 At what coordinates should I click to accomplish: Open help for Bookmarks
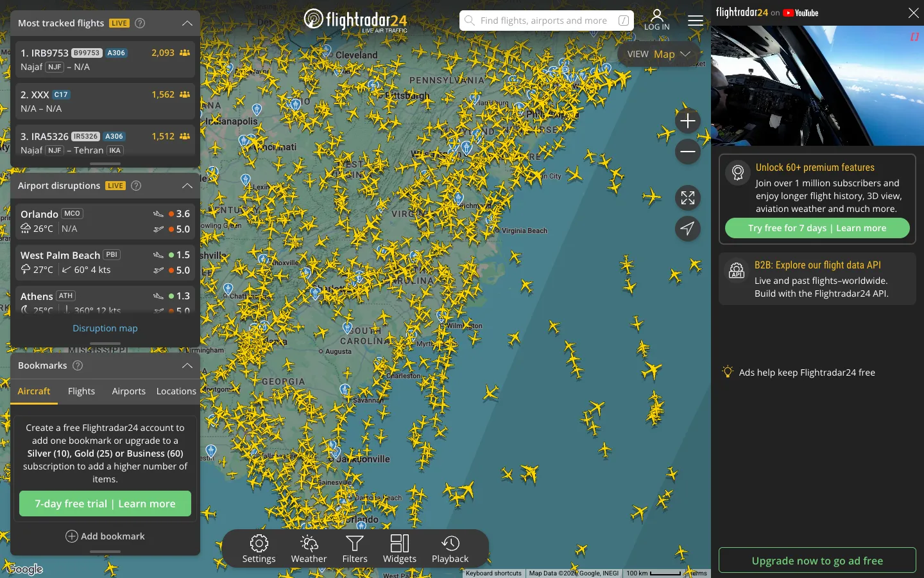(x=78, y=365)
